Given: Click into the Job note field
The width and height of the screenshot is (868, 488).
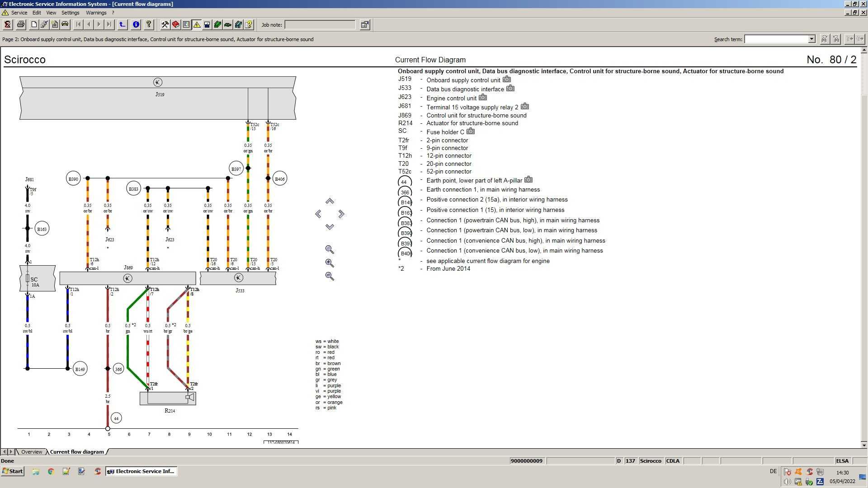Looking at the screenshot, I should click(320, 25).
